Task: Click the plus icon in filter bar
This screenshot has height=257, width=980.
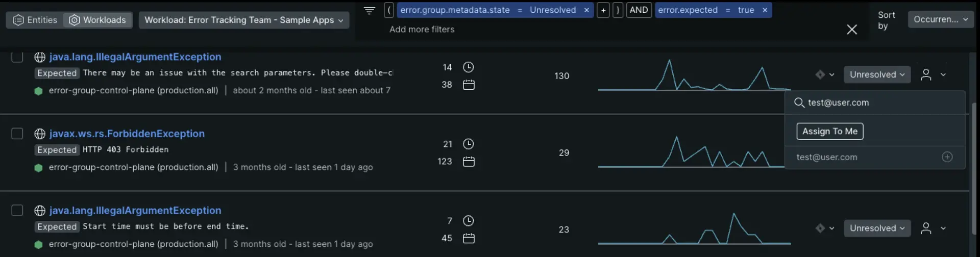Action: [x=603, y=10]
